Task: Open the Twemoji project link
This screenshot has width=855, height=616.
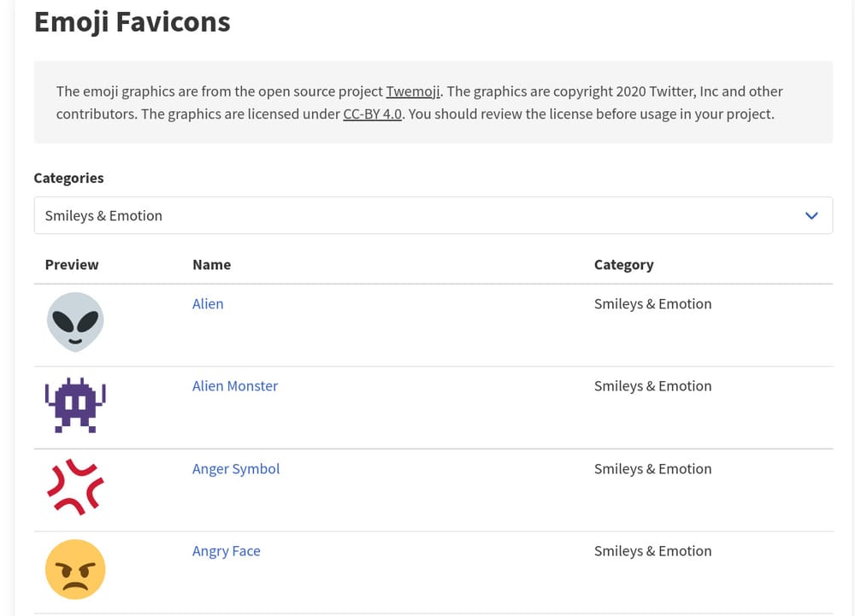Action: tap(413, 91)
